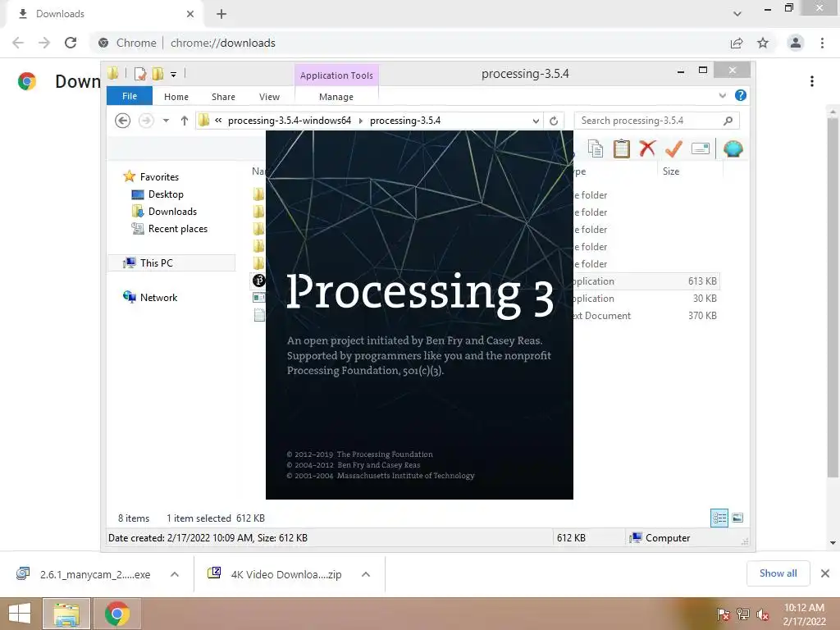Click Chrome tab search chevron

737,14
